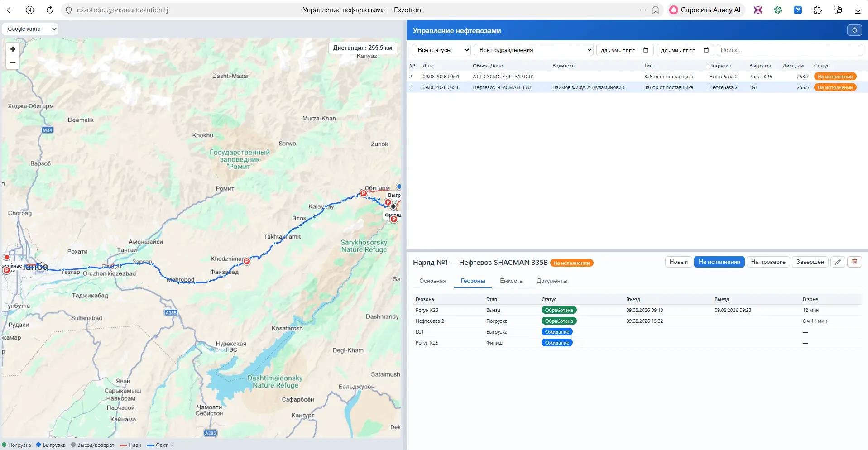The width and height of the screenshot is (868, 450).
Task: Open the Google карта map type dropdown
Action: click(30, 29)
